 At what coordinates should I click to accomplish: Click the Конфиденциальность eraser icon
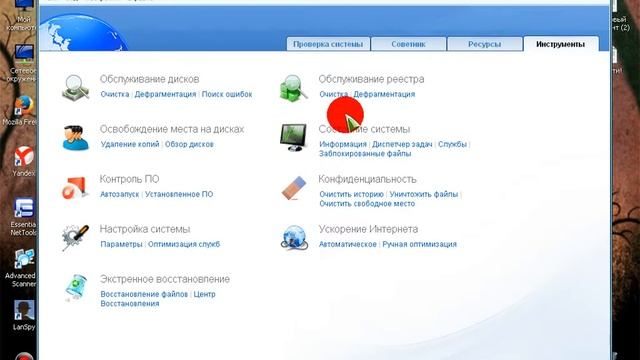[294, 188]
